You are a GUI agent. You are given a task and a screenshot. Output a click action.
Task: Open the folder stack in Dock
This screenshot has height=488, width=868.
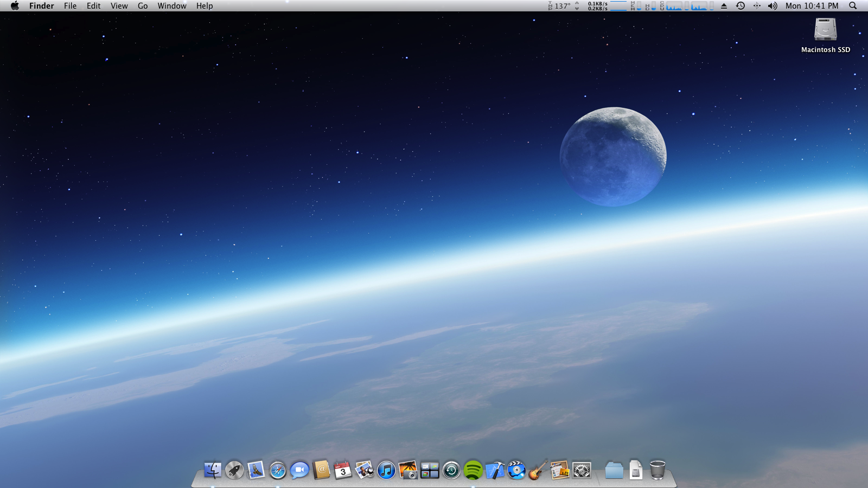coord(614,470)
